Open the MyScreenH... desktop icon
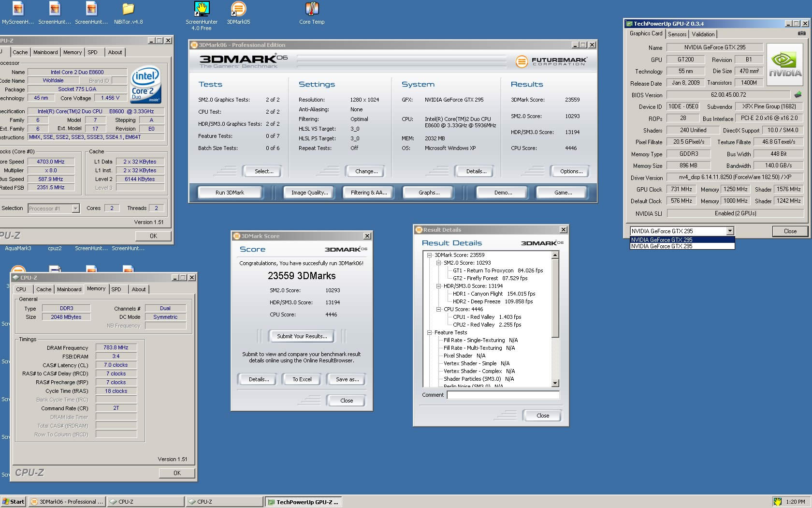Image resolution: width=812 pixels, height=508 pixels. 18,13
